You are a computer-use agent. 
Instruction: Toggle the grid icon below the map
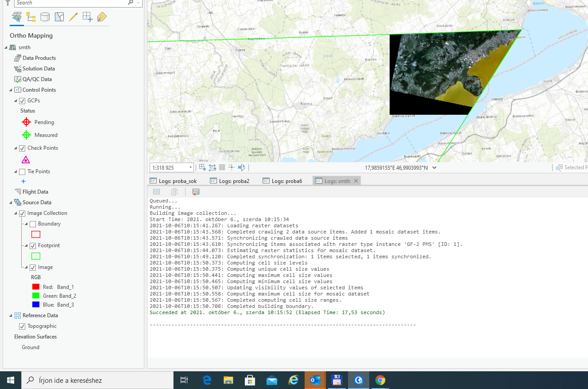click(x=222, y=167)
